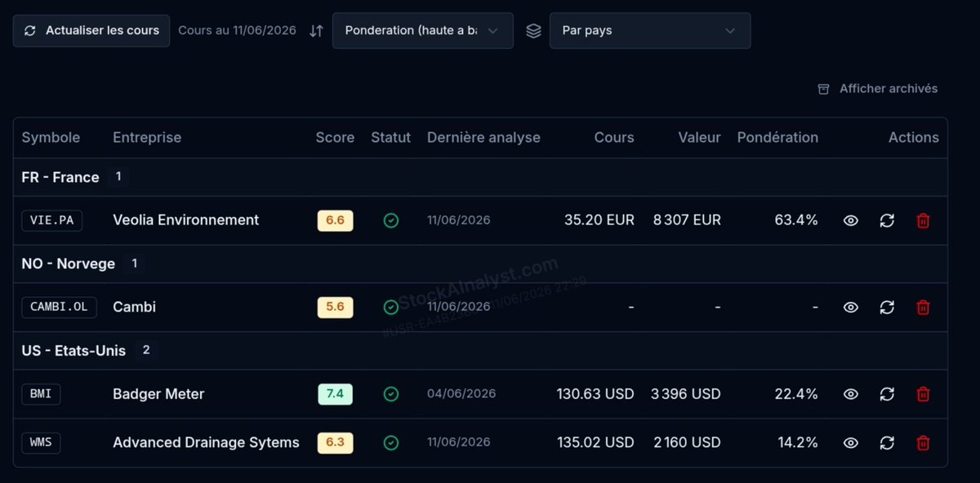Click Cambi's 5.6 score badge

pyautogui.click(x=335, y=307)
